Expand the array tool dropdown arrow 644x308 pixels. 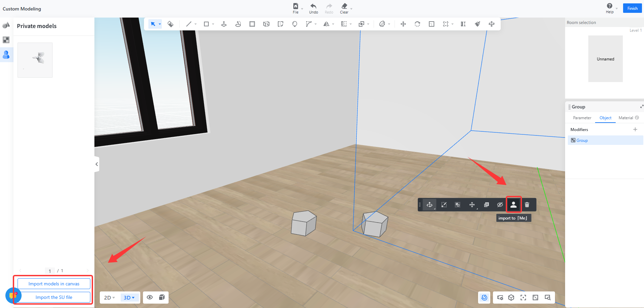[x=351, y=24]
